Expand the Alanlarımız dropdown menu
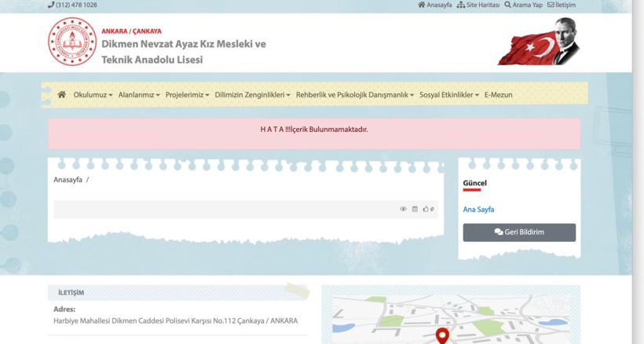 pos(139,95)
